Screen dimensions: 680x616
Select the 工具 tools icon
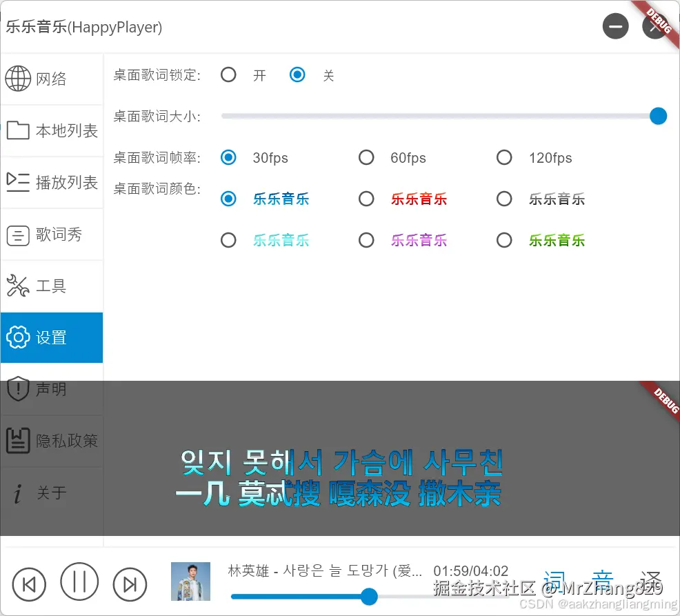point(17,286)
